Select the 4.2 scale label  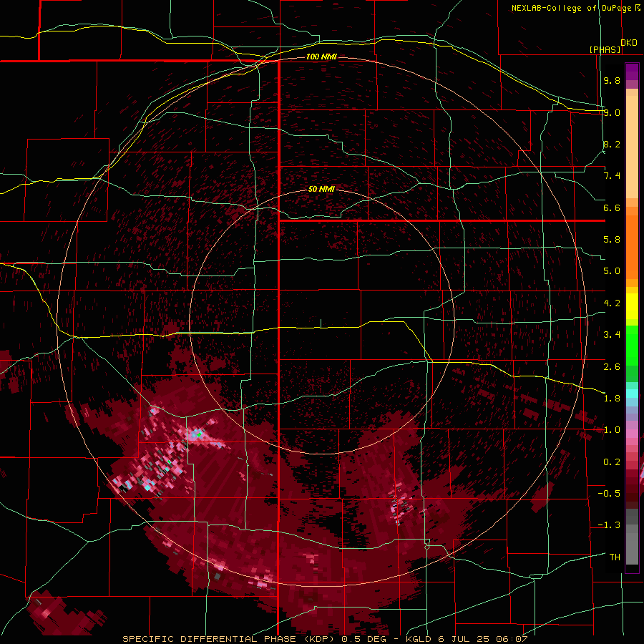tap(612, 303)
